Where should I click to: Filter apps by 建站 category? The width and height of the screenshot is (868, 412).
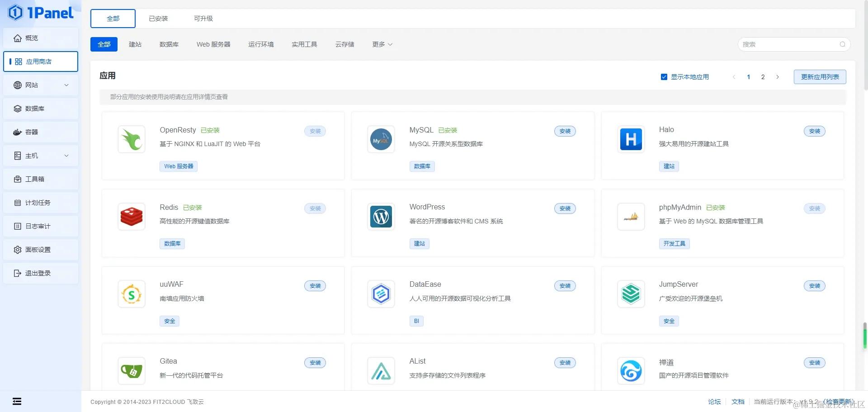(135, 44)
